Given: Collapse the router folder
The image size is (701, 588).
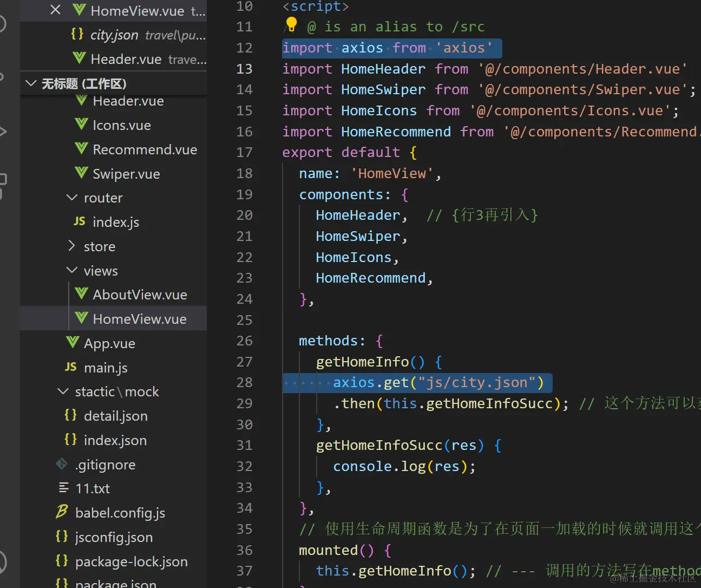Looking at the screenshot, I should [x=71, y=198].
